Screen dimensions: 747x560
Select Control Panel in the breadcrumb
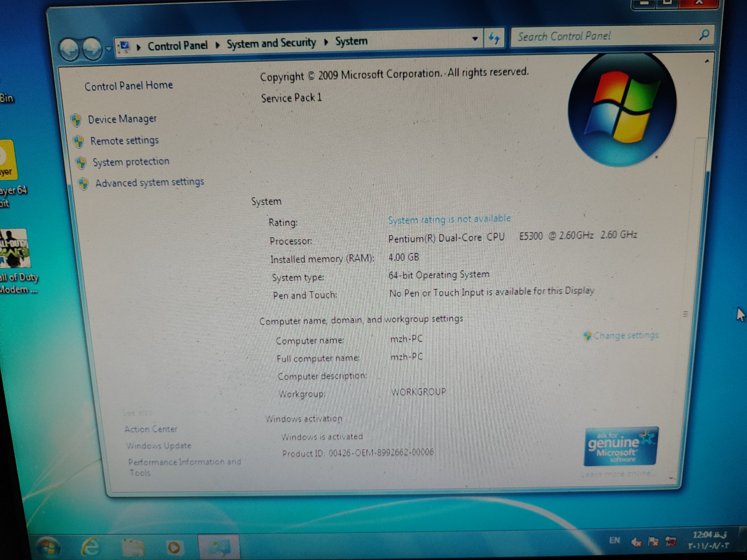point(178,45)
